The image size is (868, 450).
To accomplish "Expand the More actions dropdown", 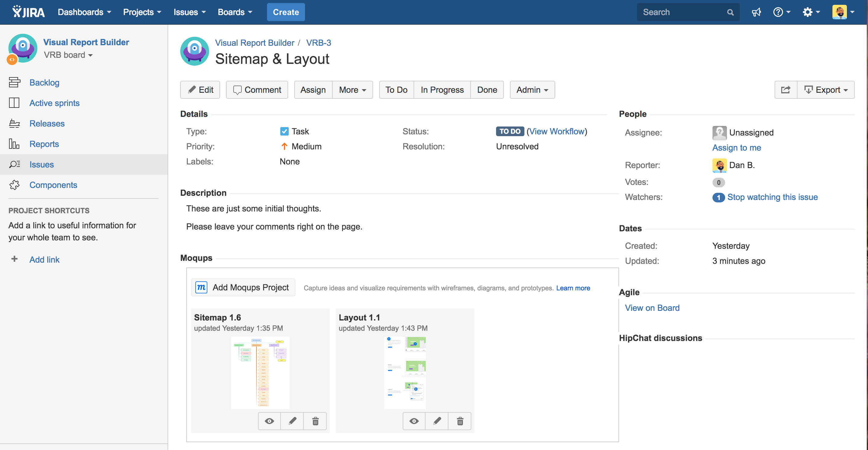I will (x=352, y=89).
